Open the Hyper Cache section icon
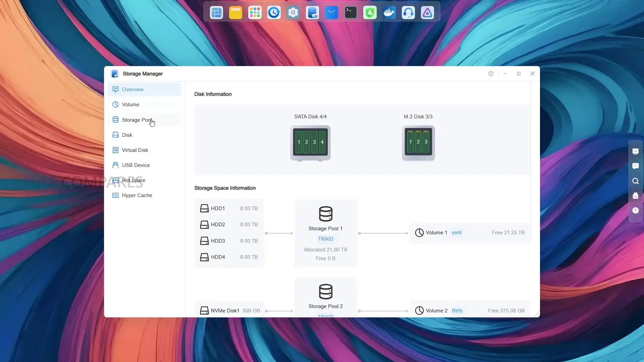This screenshot has height=362, width=644. point(115,195)
